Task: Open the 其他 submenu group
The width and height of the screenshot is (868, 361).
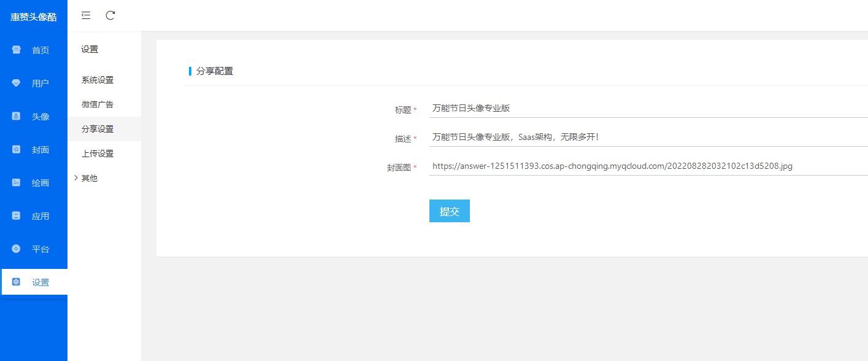Action: (x=104, y=178)
